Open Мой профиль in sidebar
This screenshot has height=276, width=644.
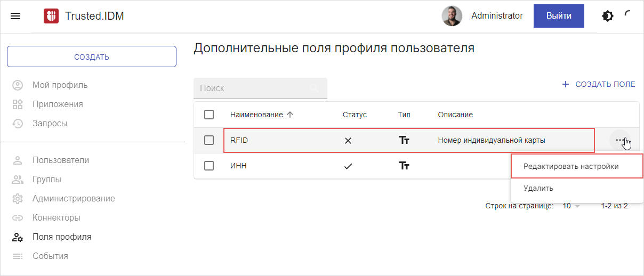[60, 85]
